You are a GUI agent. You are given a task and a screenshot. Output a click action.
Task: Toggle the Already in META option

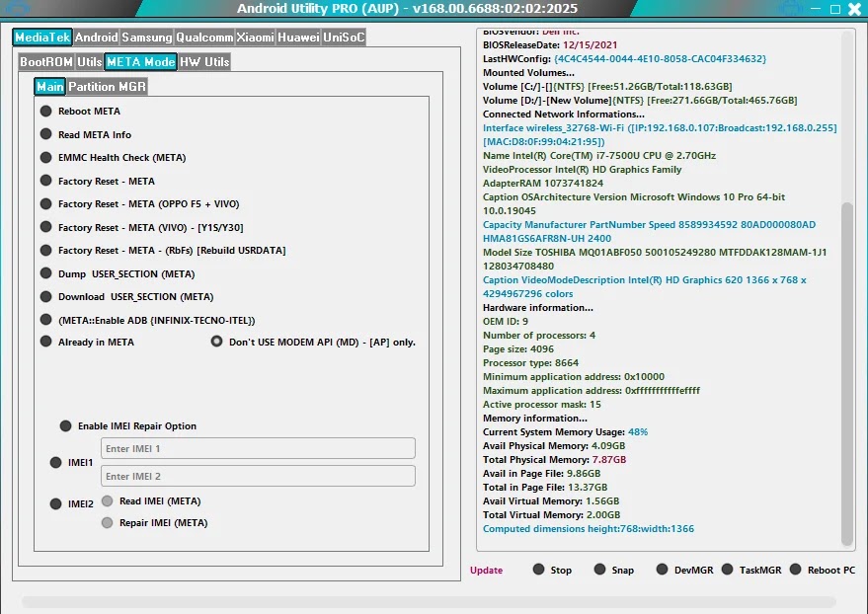(87, 342)
